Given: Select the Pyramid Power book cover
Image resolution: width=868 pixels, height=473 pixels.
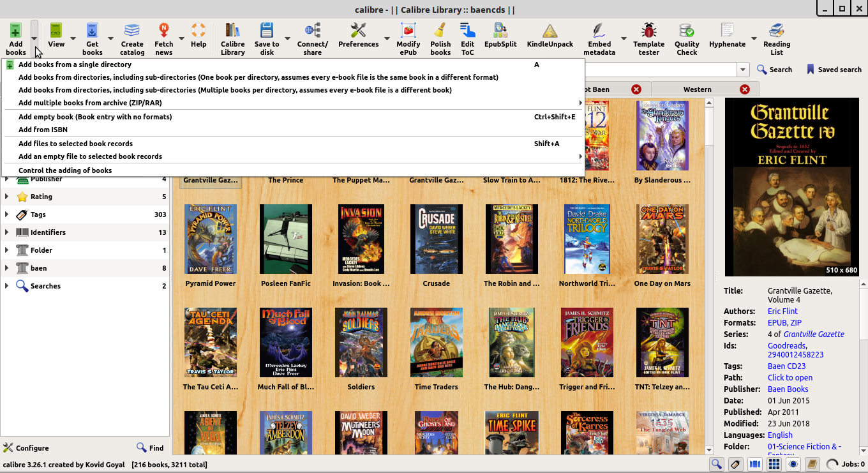Looking at the screenshot, I should click(211, 239).
